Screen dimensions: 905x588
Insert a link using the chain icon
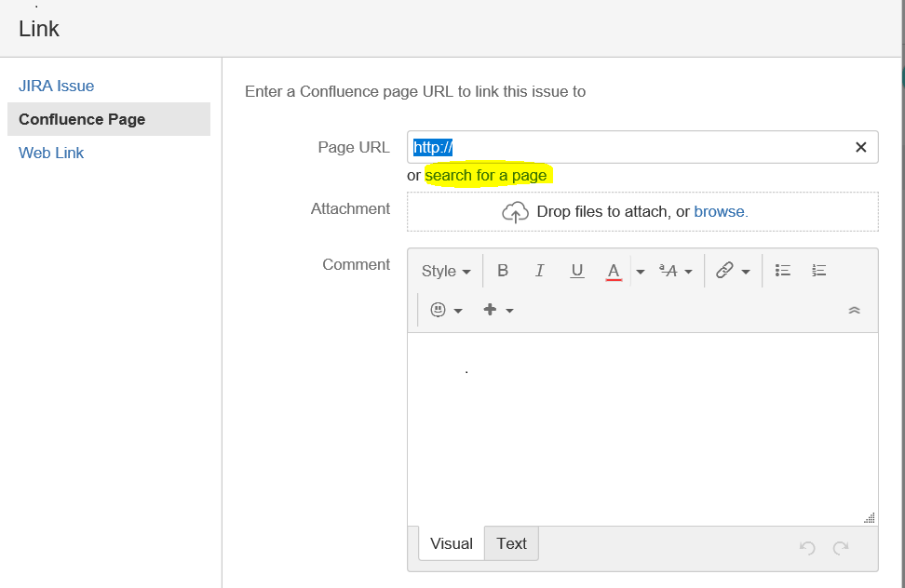724,271
